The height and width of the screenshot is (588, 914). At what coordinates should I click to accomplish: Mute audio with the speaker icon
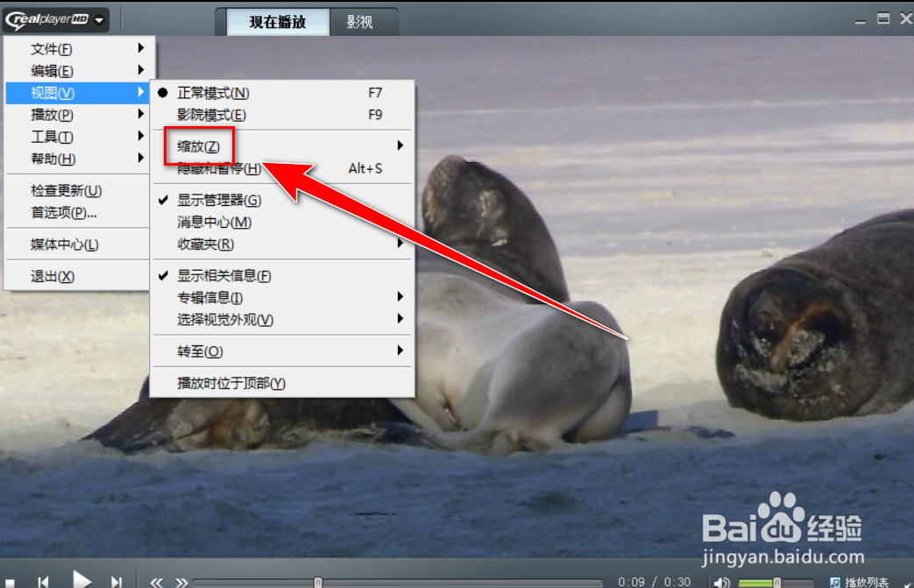721,582
